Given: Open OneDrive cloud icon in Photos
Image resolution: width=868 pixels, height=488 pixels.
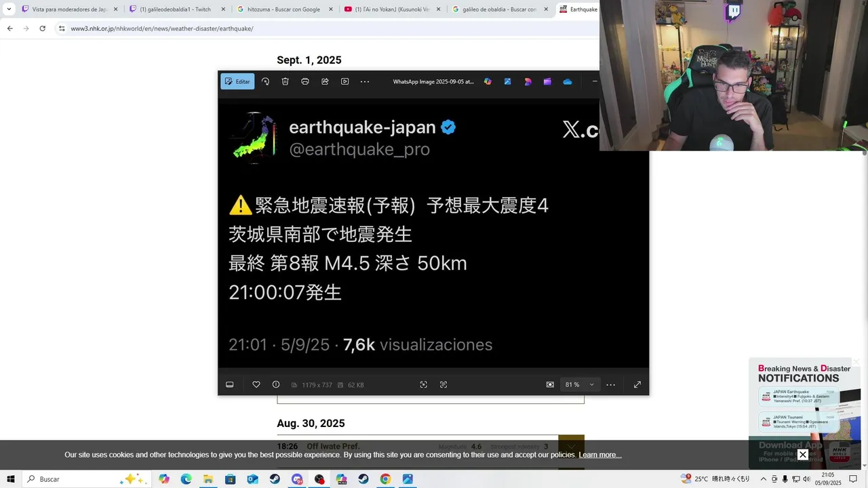Looking at the screenshot, I should point(568,81).
